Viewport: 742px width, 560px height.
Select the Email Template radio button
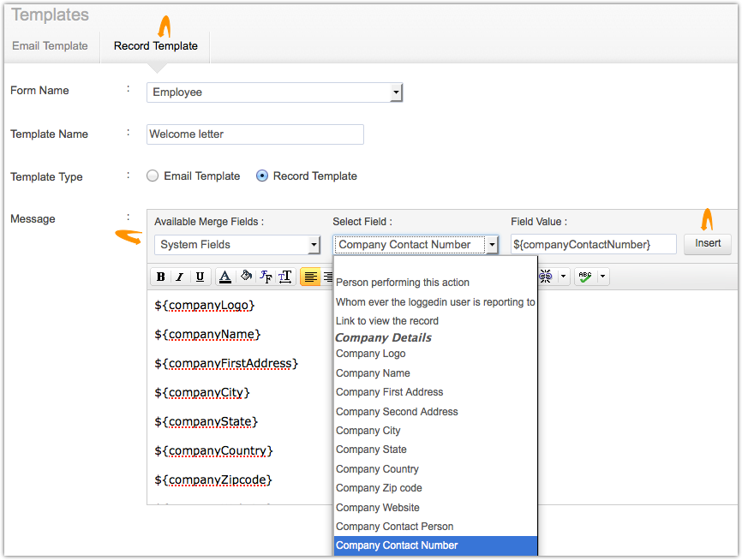pos(153,176)
